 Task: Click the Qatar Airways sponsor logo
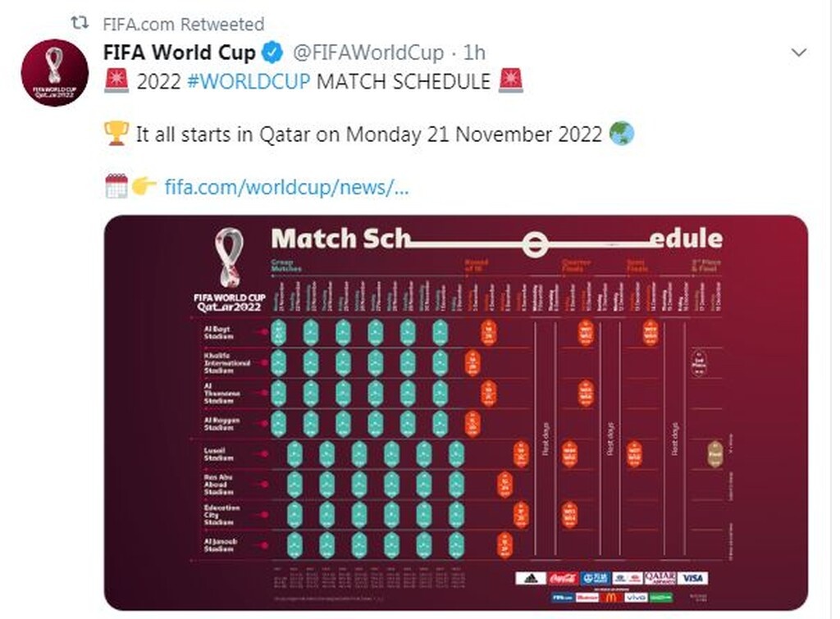[x=660, y=578]
